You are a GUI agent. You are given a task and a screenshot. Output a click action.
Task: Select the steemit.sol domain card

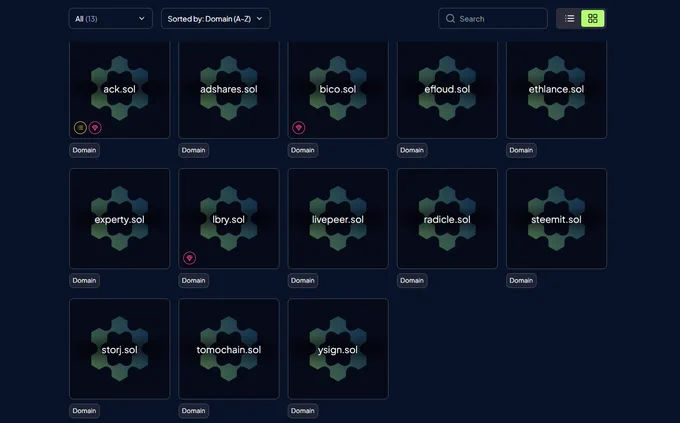556,219
